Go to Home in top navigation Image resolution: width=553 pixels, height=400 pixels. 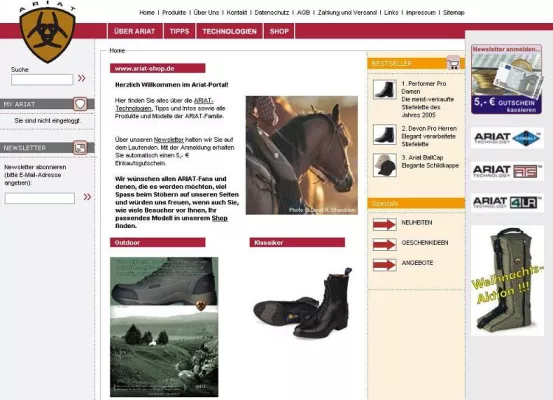click(147, 12)
